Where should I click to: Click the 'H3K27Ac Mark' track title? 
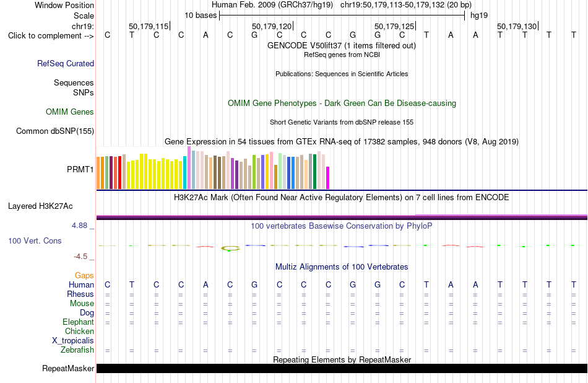[341, 198]
